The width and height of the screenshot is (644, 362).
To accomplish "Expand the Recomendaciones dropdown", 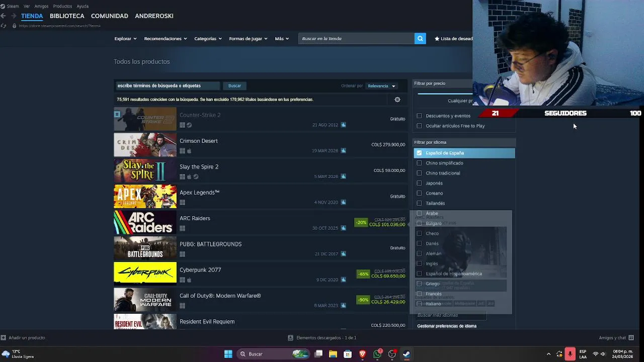I will point(165,39).
